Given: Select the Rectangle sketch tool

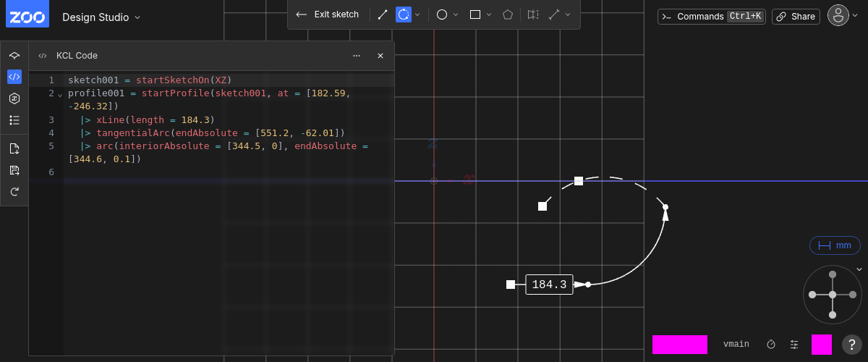Looking at the screenshot, I should (475, 14).
